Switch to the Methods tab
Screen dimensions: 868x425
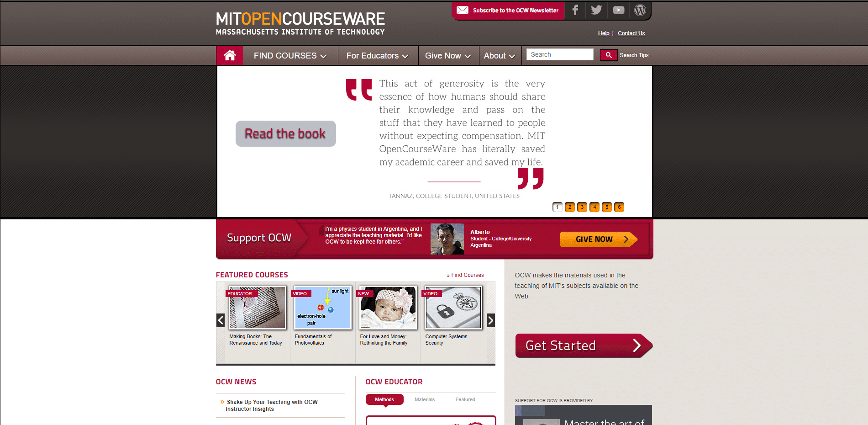tap(384, 399)
